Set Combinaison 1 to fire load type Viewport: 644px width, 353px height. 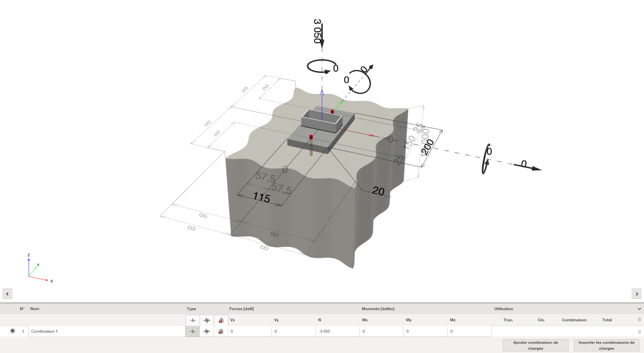(x=221, y=332)
